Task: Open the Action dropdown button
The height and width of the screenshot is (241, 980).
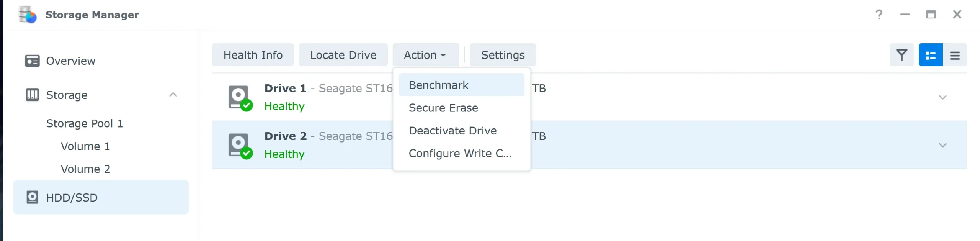Action: [x=425, y=55]
